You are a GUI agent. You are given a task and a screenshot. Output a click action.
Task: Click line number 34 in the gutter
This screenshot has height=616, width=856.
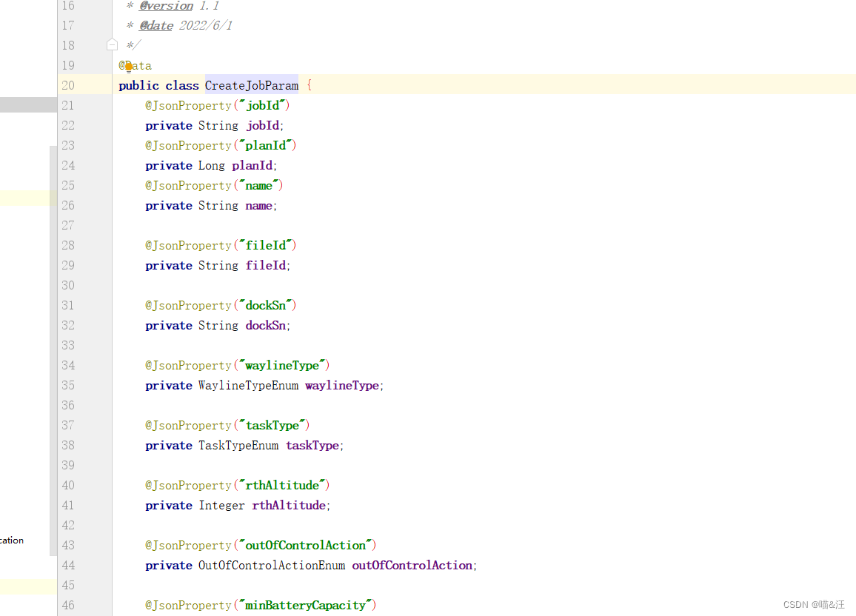(67, 365)
